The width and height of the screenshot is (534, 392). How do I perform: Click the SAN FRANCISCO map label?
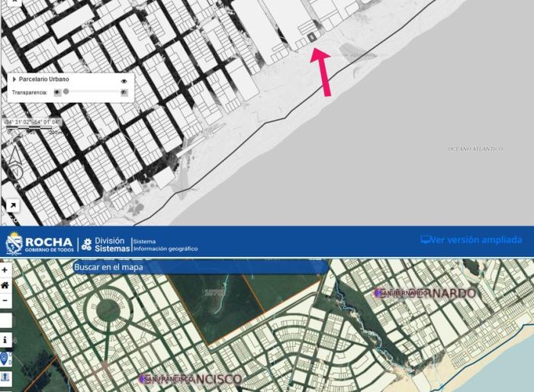(x=191, y=379)
